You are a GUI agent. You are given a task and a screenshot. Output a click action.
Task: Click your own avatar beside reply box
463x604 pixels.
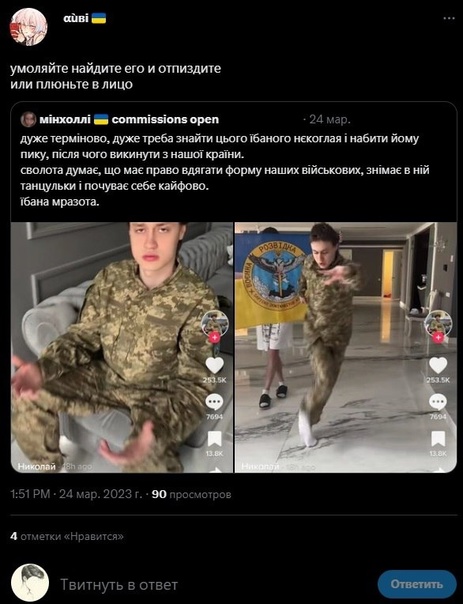(x=30, y=583)
